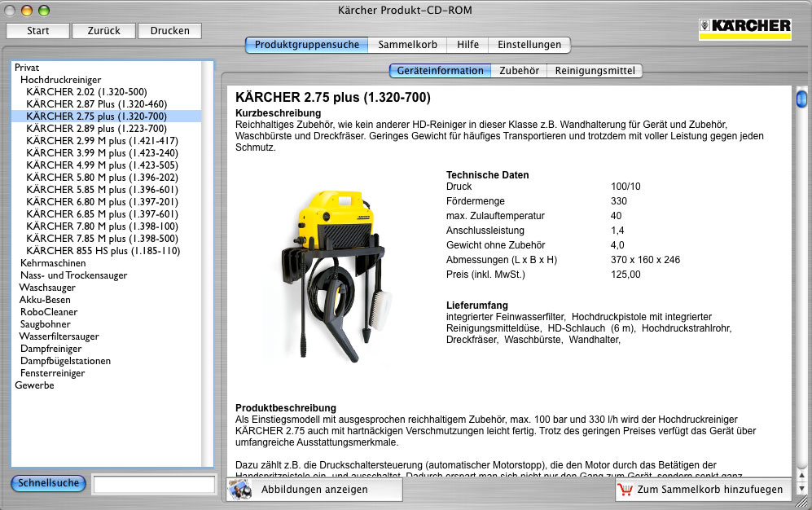Run the Schnellsuche quick search
Image resolution: width=812 pixels, height=510 pixels.
[48, 483]
